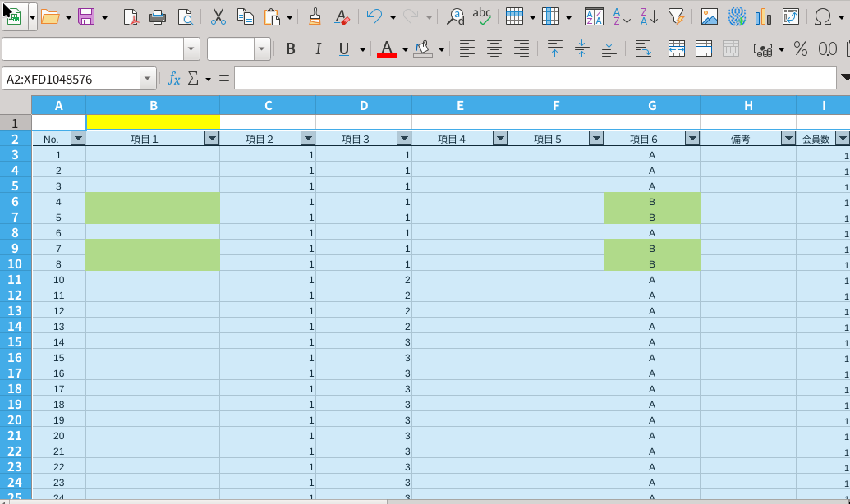This screenshot has height=504, width=850.
Task: Click the Spelling check abc icon
Action: tap(482, 16)
